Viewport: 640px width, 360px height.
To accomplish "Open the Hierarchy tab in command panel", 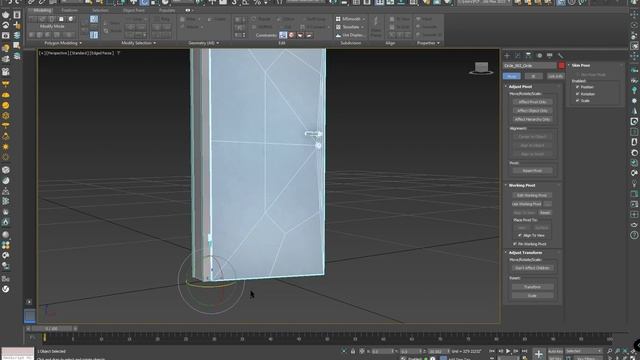I will click(528, 55).
